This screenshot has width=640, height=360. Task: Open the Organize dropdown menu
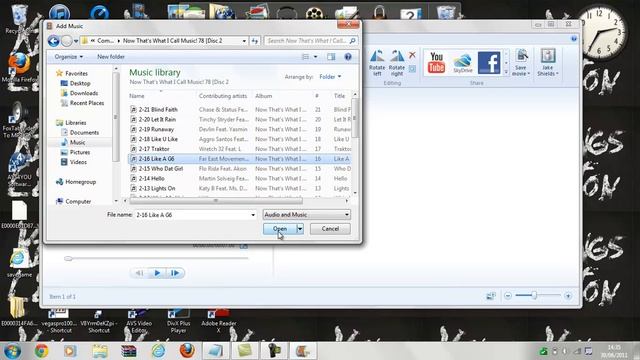click(69, 57)
